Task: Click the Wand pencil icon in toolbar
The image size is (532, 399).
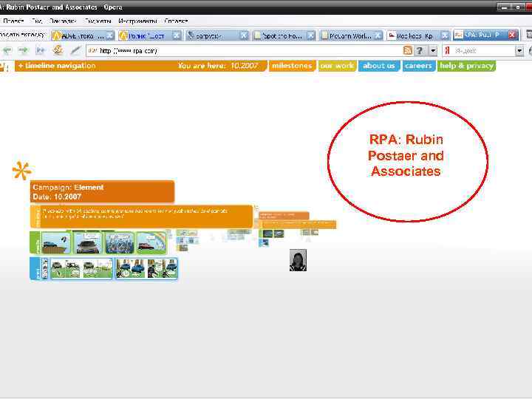Action: pyautogui.click(x=75, y=50)
